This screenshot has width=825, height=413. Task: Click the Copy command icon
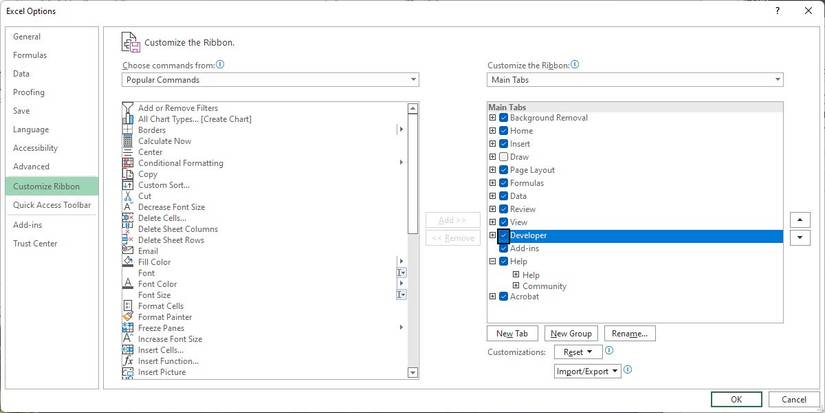click(128, 174)
